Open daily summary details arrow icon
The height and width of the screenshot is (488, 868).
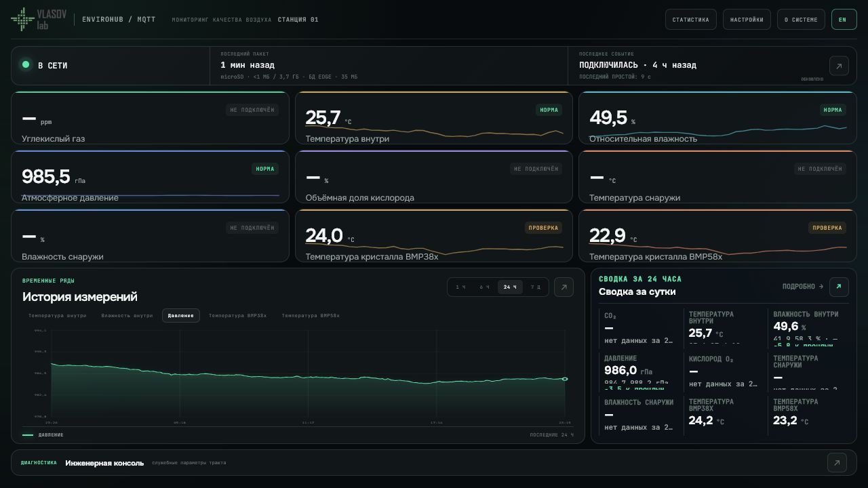point(839,287)
